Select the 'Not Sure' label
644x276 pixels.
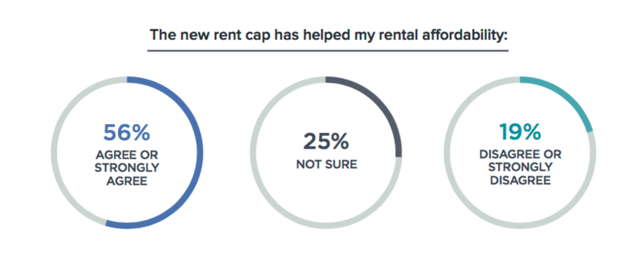(x=327, y=165)
